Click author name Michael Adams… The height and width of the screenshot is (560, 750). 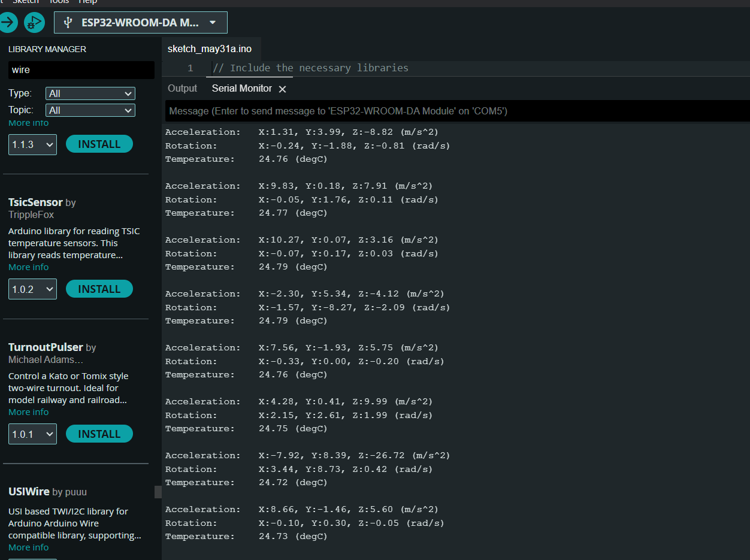[x=46, y=359]
